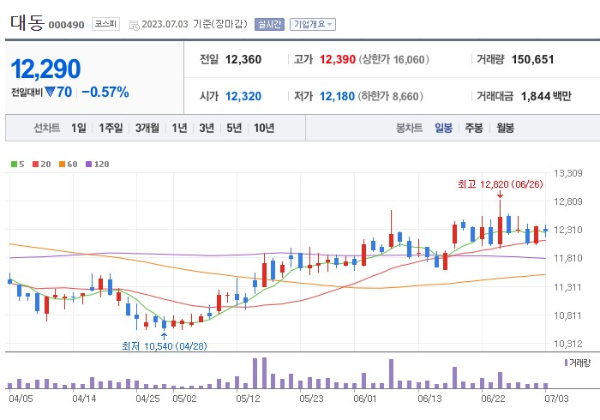This screenshot has width=600, height=420.
Task: Select the 3년 line chart tab
Action: 207,128
